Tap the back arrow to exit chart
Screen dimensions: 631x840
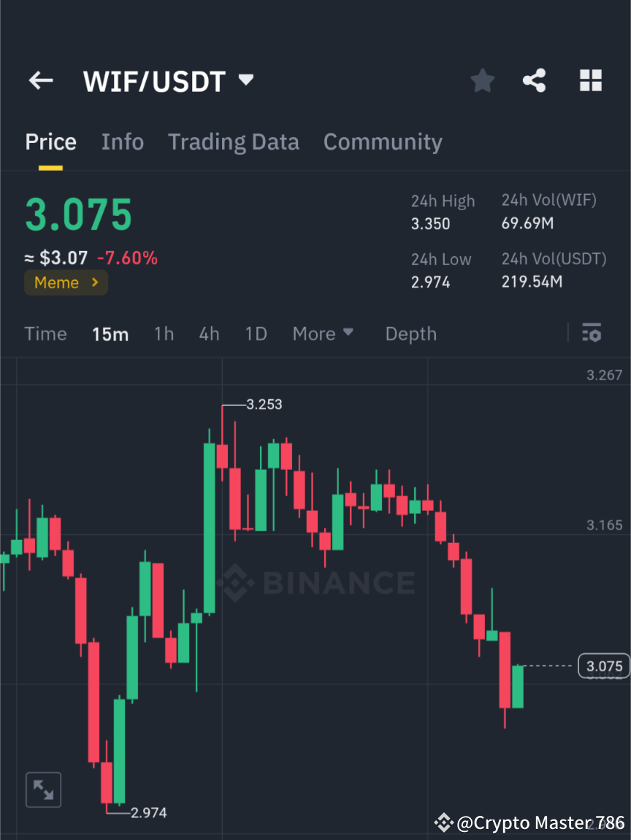(x=40, y=80)
